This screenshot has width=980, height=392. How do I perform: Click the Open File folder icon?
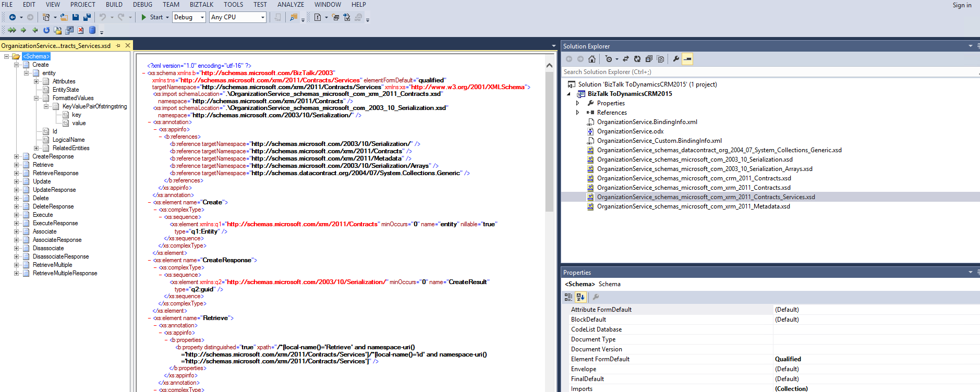tap(64, 17)
